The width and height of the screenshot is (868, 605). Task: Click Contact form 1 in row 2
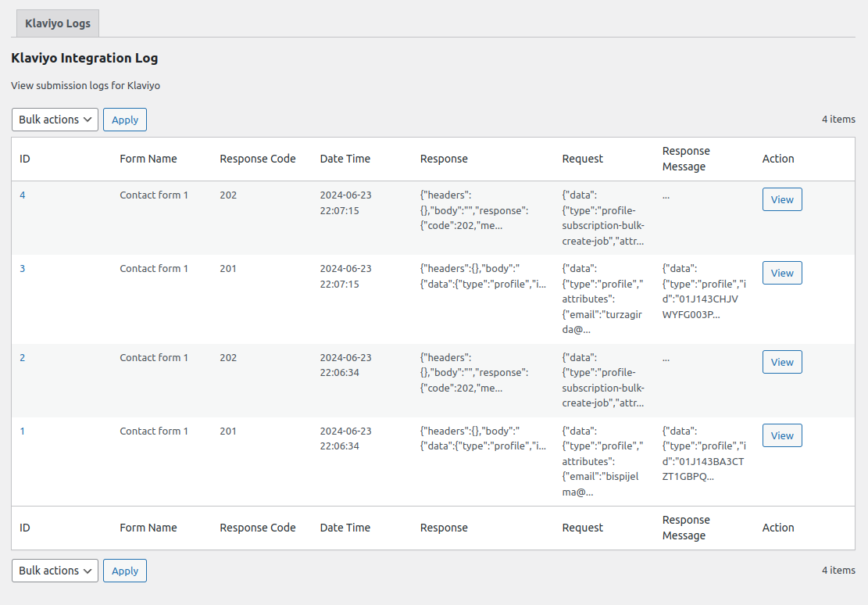pyautogui.click(x=154, y=358)
